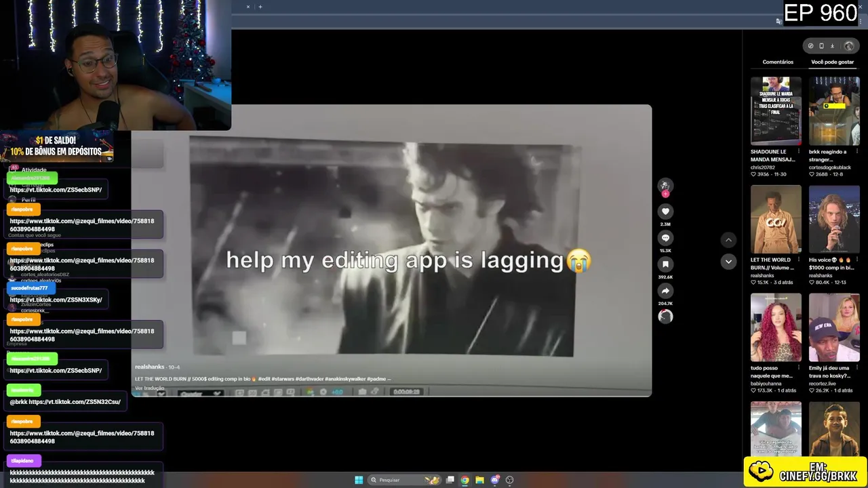Open Emily já deu uma trava thumbnail
This screenshot has width=868, height=488.
pyautogui.click(x=834, y=327)
